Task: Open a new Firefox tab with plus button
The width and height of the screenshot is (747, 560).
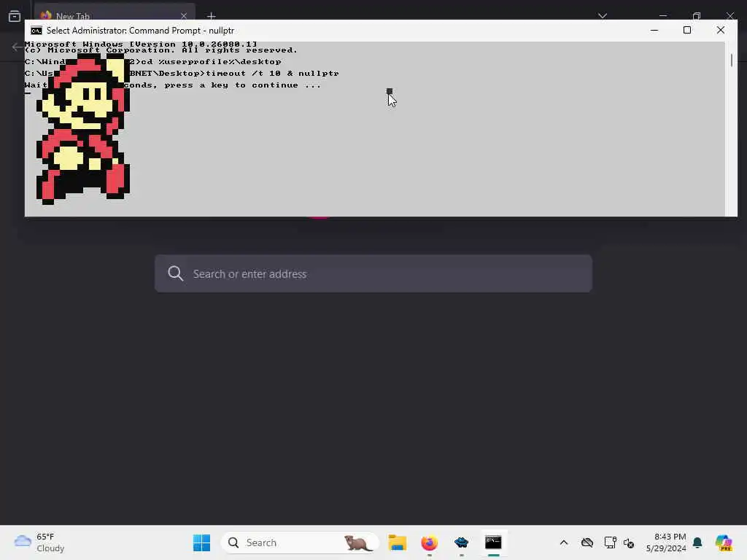Action: click(x=212, y=16)
